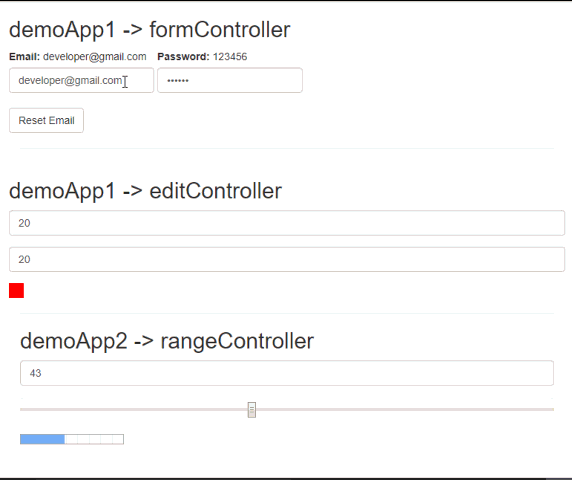Click the divider line below Reset Email
The width and height of the screenshot is (572, 480).
287,148
